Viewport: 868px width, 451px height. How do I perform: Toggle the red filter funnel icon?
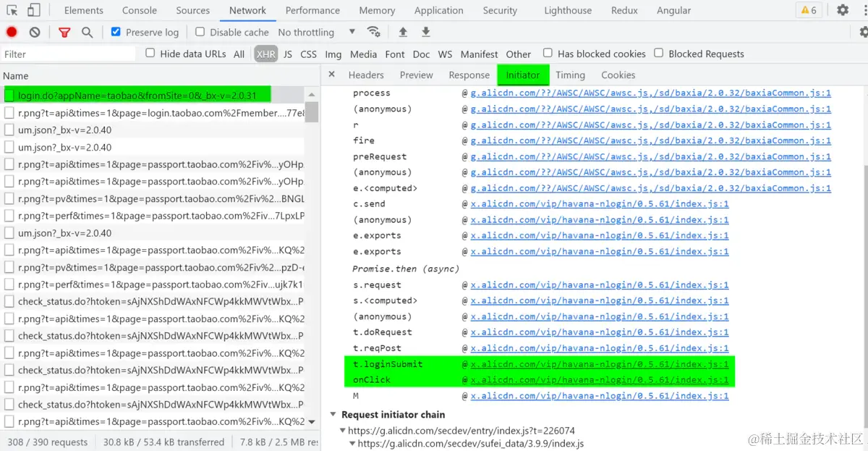[64, 32]
